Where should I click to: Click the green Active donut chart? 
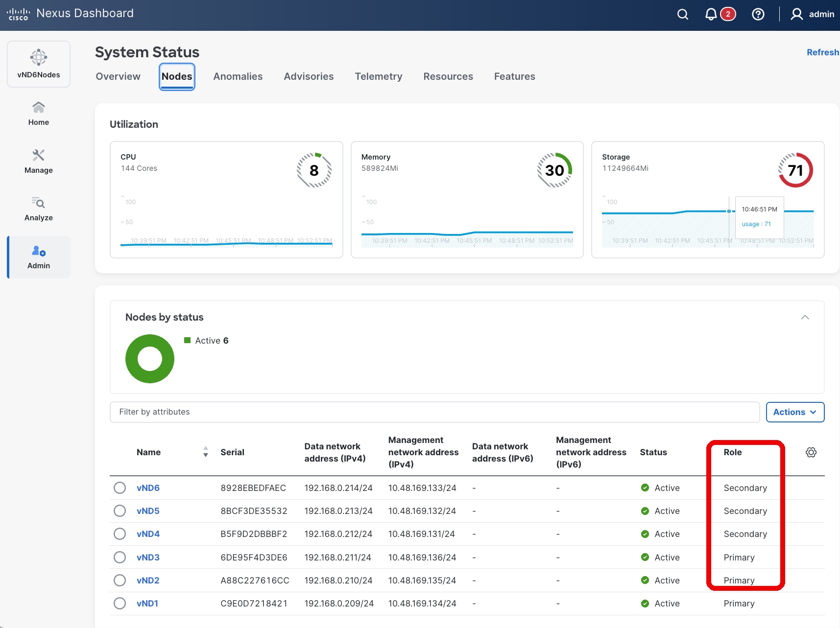tap(150, 359)
